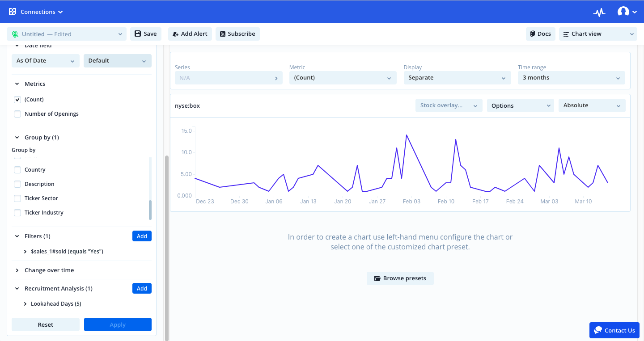Open the Docs page
Viewport: 644px width, 341px height.
(x=541, y=34)
